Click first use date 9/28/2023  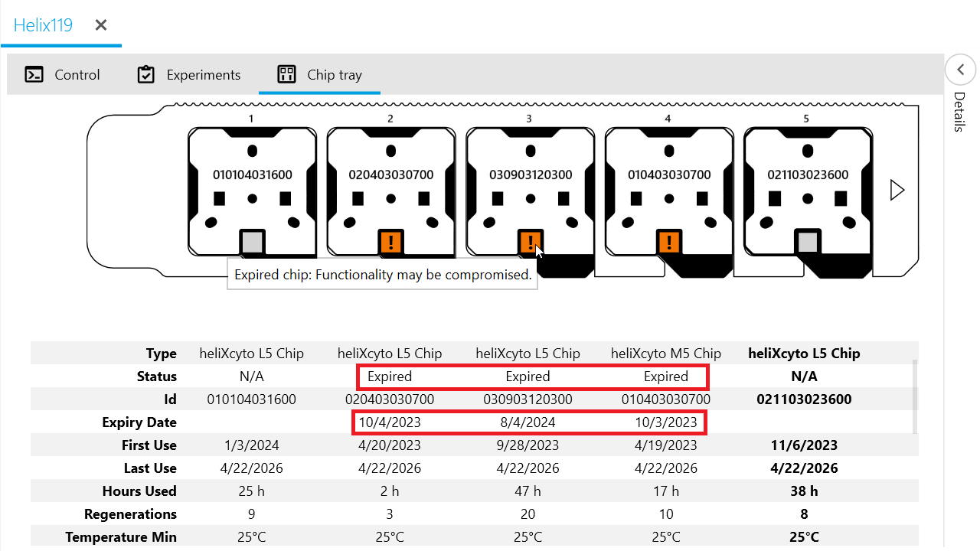tap(528, 445)
